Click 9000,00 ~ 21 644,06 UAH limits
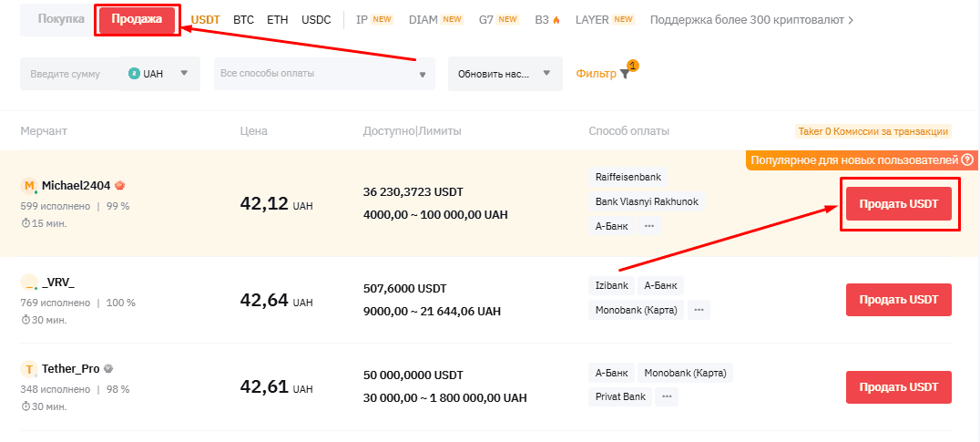Screen dimensions: 980x442 click(431, 312)
